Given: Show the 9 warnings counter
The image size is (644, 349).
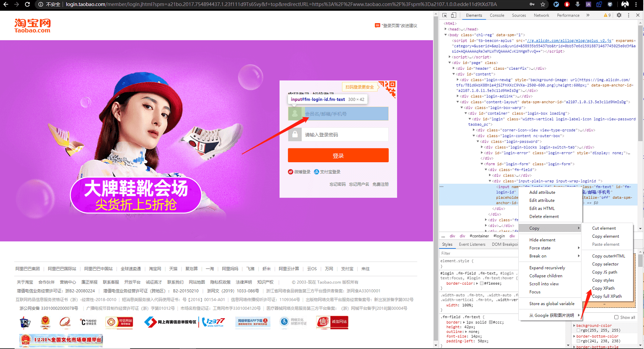Looking at the screenshot, I should 607,15.
